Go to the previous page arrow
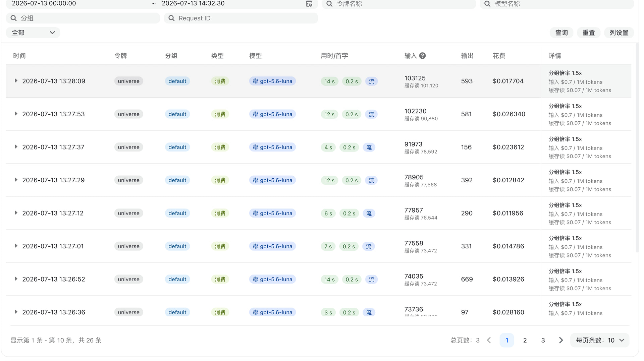The width and height of the screenshot is (644, 361). [x=489, y=340]
